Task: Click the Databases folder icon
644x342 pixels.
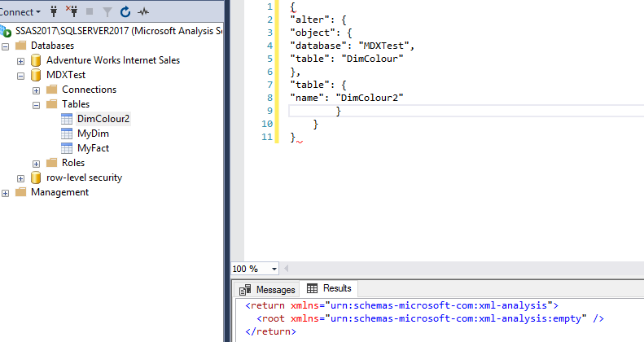Action: pyautogui.click(x=21, y=45)
